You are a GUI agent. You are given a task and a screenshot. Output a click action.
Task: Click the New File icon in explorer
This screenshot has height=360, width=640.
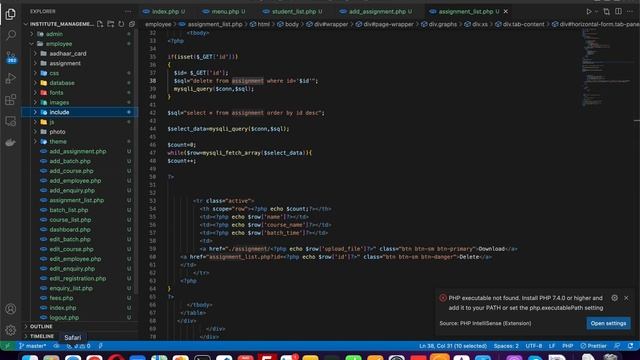(100, 24)
